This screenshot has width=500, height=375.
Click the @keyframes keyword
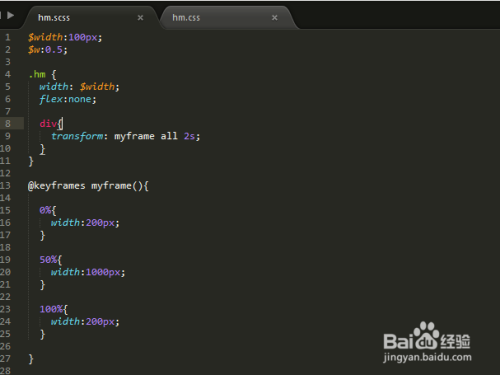click(57, 186)
